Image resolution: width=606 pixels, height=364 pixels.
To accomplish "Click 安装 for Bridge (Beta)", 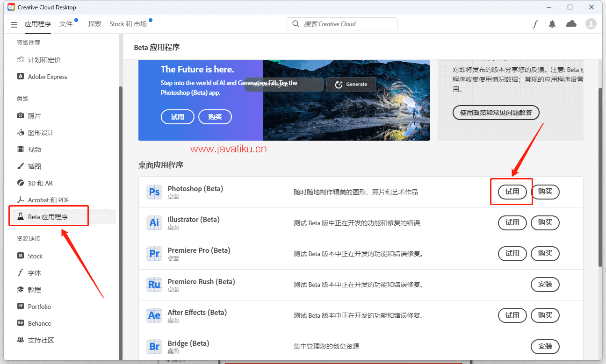I will pyautogui.click(x=545, y=346).
